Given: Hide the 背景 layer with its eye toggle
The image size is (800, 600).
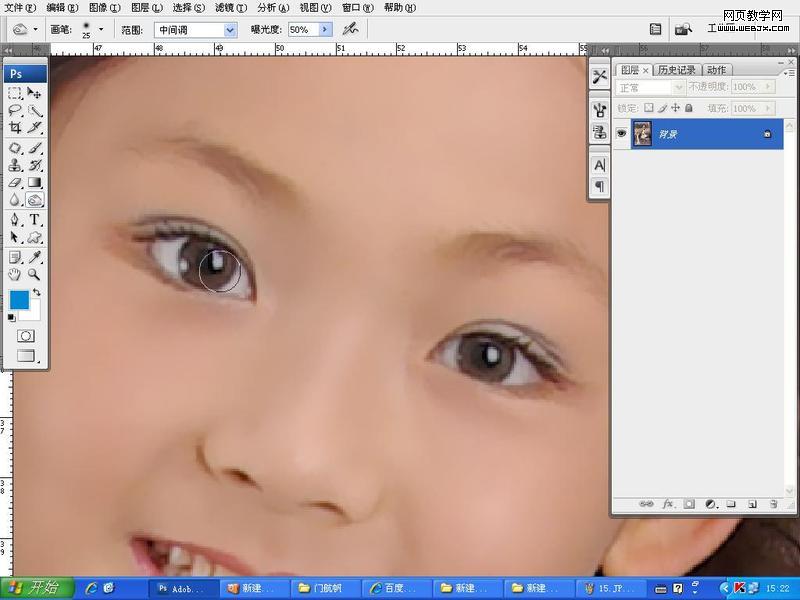Looking at the screenshot, I should pos(622,133).
